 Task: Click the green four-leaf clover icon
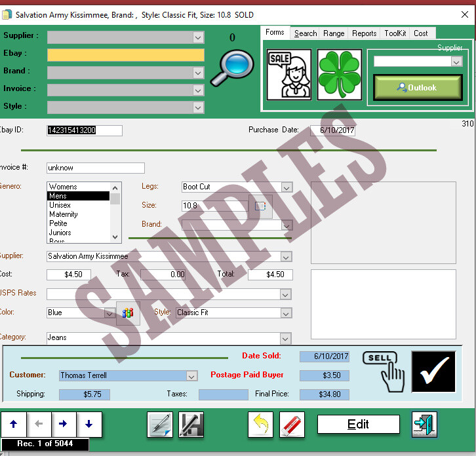(x=340, y=75)
